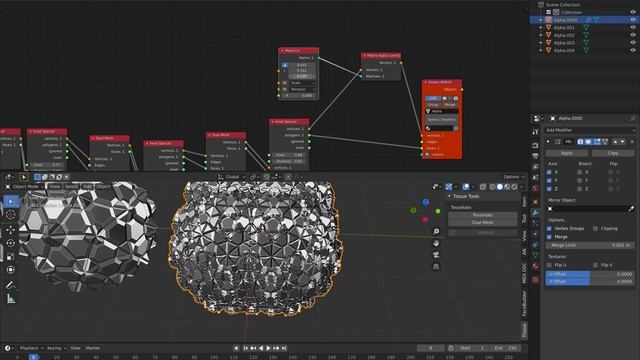Switch perspective/orthographic grid icon
Image resolution: width=640 pixels, height=360 pixels.
436,267
